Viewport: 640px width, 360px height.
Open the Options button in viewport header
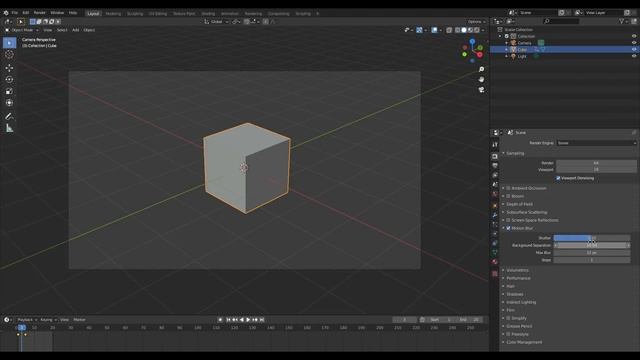pyautogui.click(x=476, y=22)
